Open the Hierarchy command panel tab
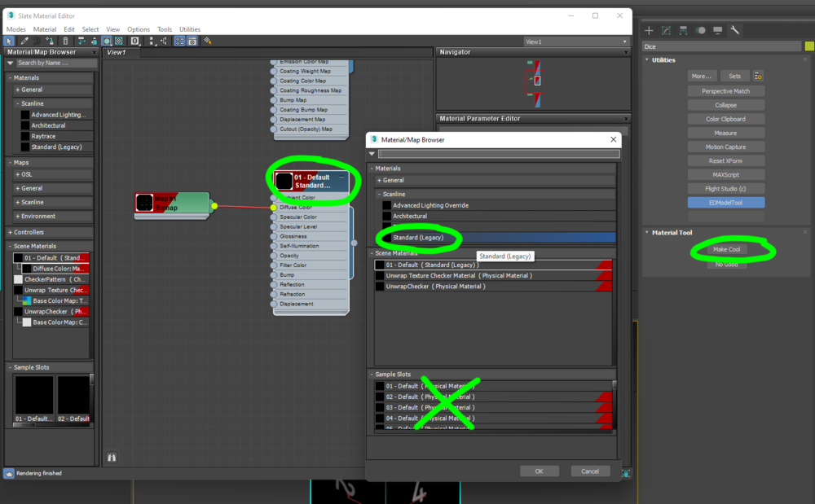The width and height of the screenshot is (815, 504). tap(684, 31)
